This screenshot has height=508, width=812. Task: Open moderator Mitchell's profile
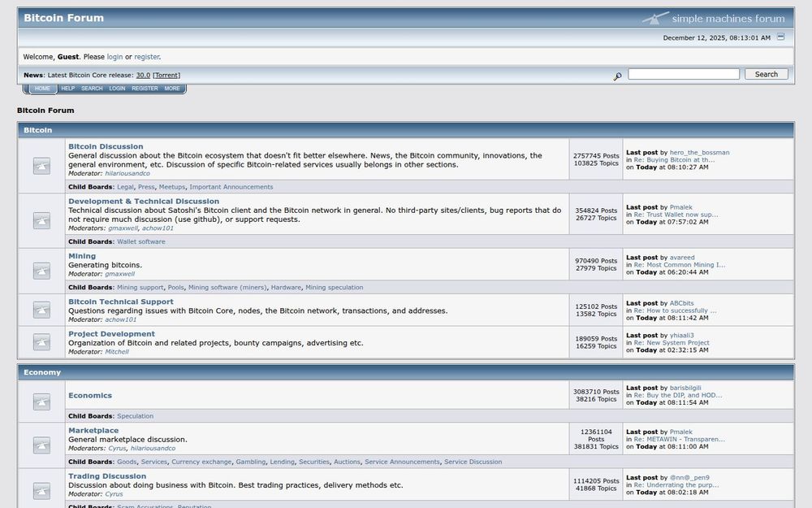point(117,352)
